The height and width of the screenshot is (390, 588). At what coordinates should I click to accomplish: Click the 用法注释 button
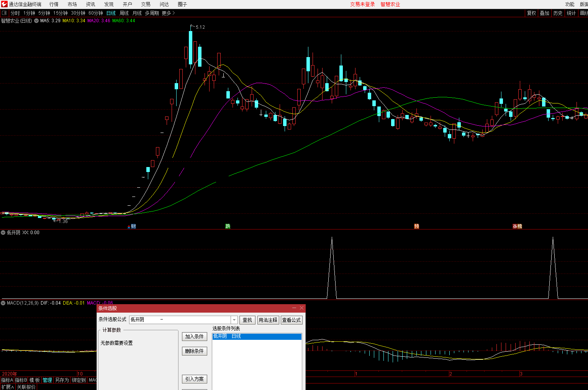[x=268, y=320]
